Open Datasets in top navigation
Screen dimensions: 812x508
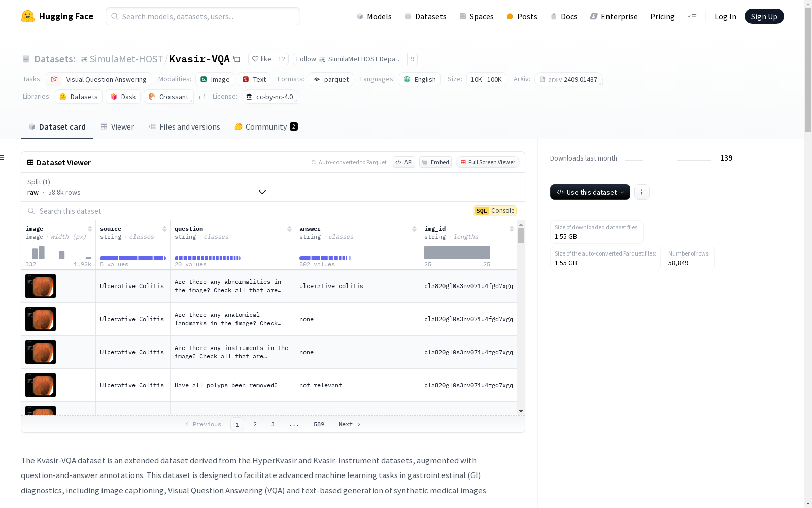425,16
